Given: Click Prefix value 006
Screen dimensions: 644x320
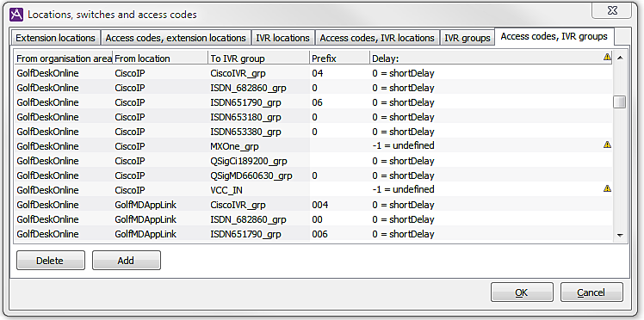Looking at the screenshot, I should (320, 234).
